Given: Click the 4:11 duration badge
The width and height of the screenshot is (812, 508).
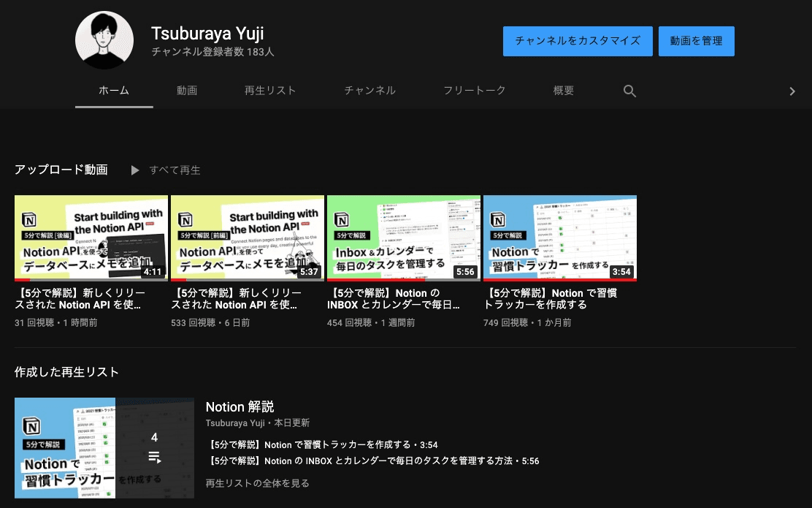Looking at the screenshot, I should 152,272.
